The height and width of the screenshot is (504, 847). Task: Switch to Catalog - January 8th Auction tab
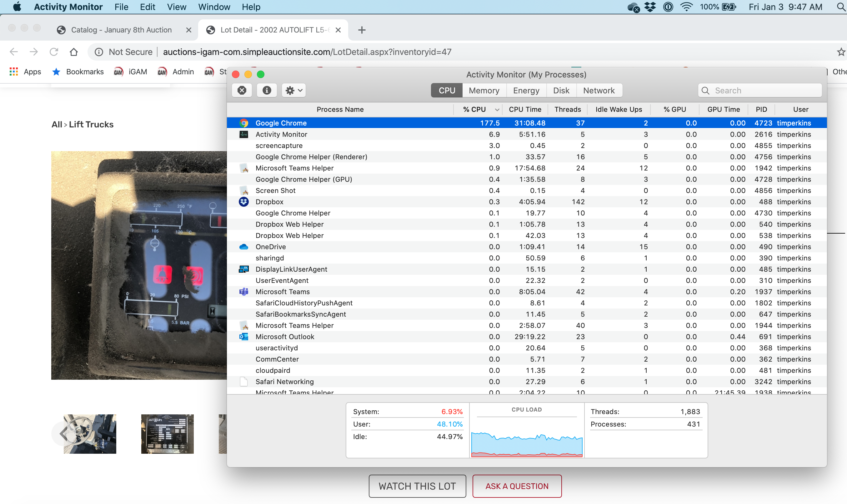(x=121, y=30)
